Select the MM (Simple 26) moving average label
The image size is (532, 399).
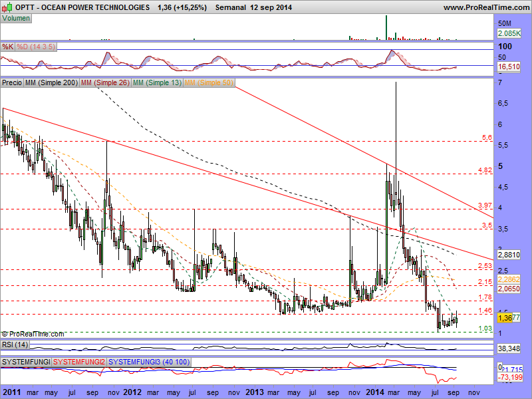coord(105,82)
